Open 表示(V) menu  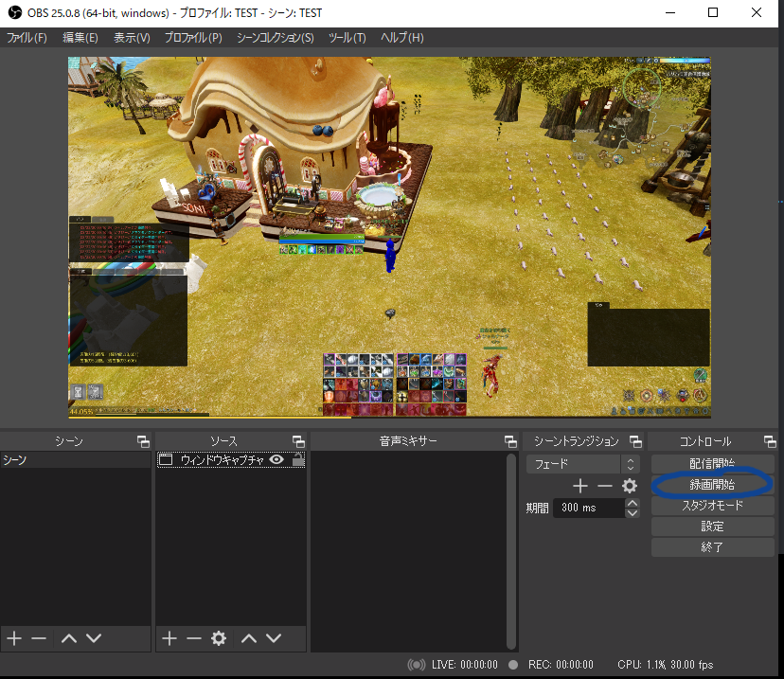pyautogui.click(x=132, y=38)
